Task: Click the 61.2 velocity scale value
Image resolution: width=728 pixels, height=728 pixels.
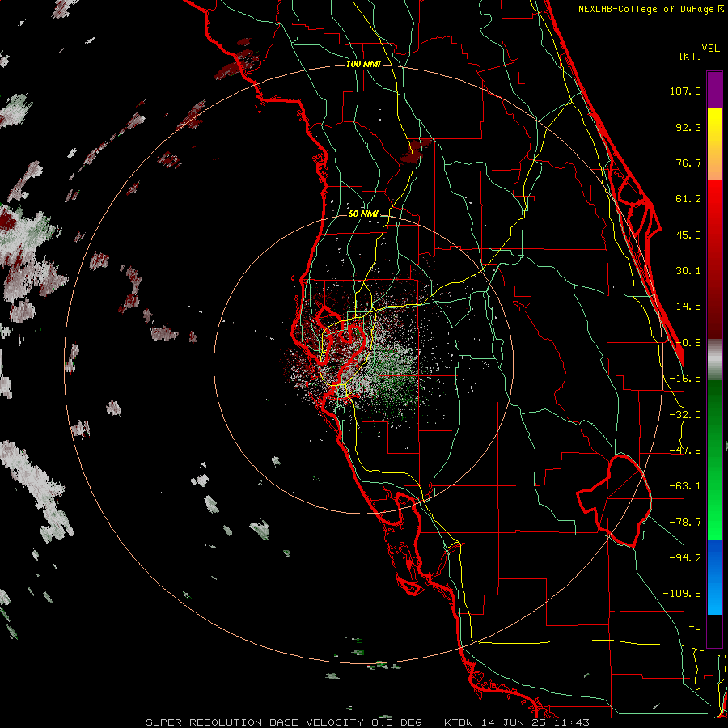Action: tap(688, 199)
